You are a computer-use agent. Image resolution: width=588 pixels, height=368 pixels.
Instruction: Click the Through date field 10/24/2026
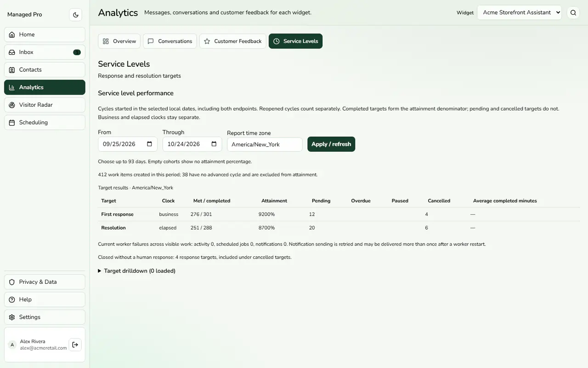tap(192, 144)
